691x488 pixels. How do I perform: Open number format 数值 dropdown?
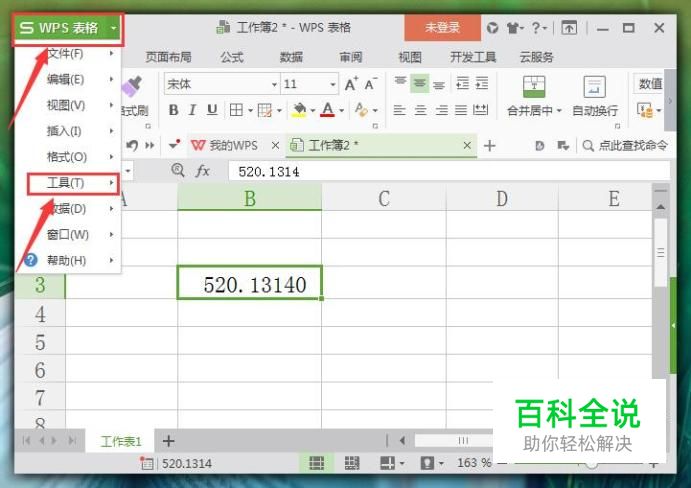pos(650,84)
